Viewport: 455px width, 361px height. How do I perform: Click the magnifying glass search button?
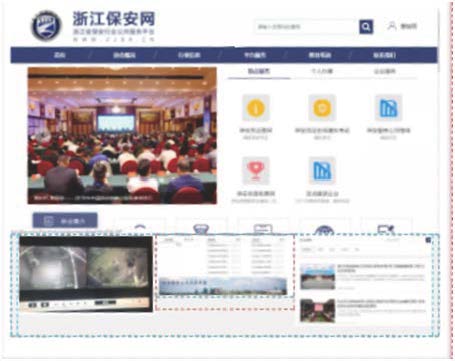[366, 27]
